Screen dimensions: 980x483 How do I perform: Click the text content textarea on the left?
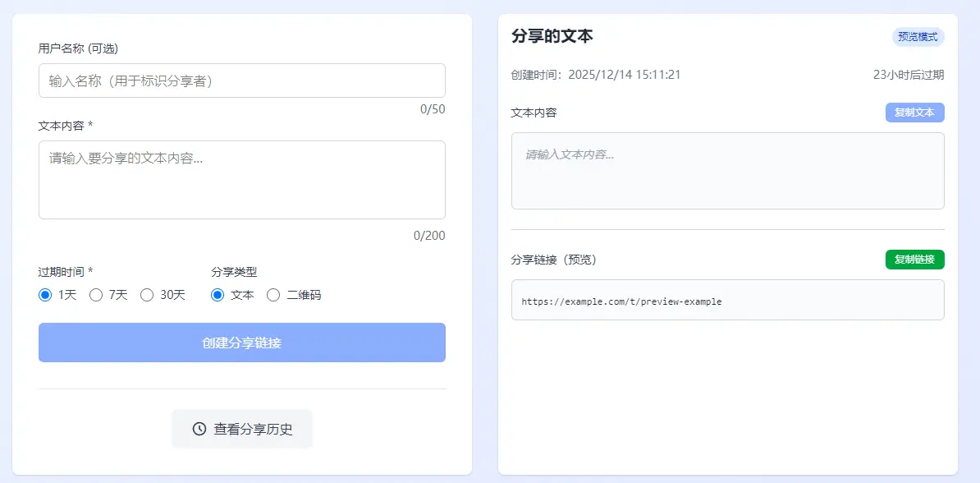coord(241,179)
